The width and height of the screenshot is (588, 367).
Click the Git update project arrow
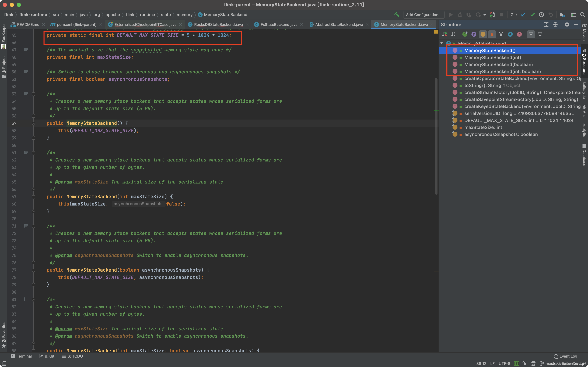click(523, 15)
